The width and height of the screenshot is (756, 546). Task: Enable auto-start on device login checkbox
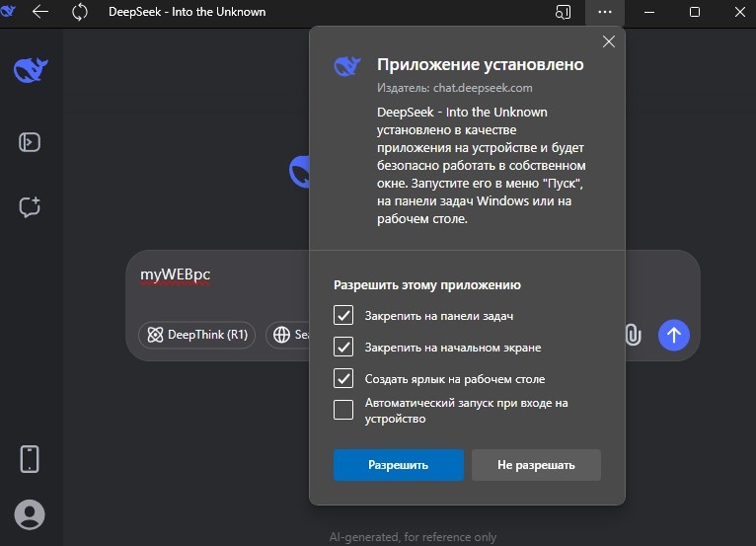343,410
